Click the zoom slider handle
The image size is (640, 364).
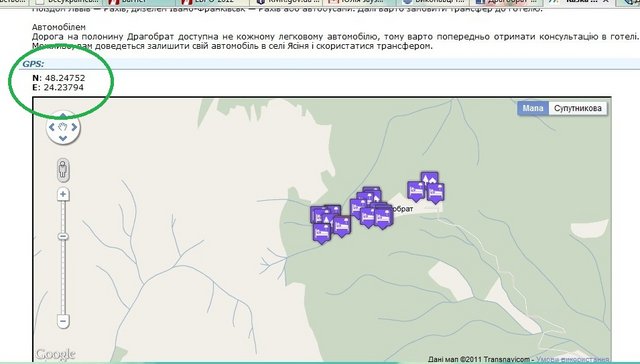pyautogui.click(x=63, y=237)
